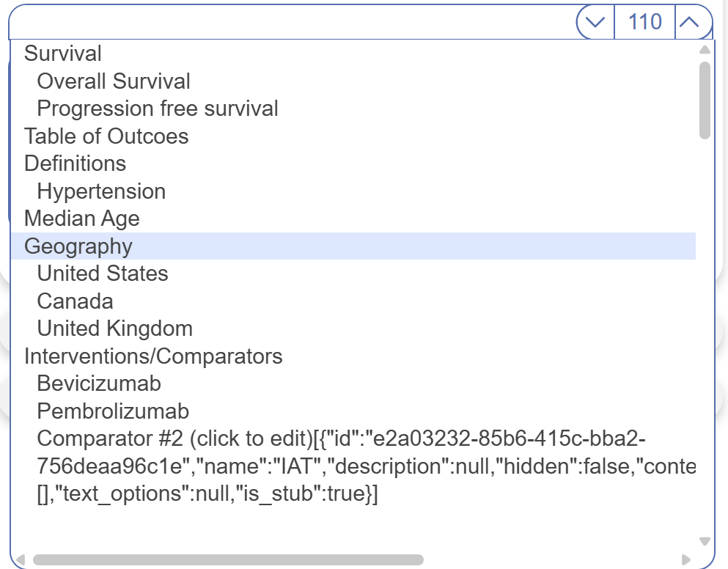This screenshot has height=569, width=728.
Task: Choose Bevicizumab from the list
Action: [x=99, y=383]
